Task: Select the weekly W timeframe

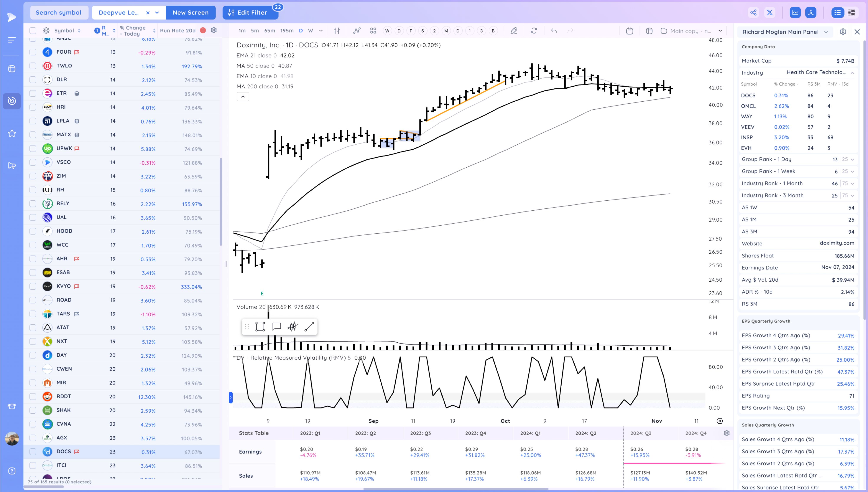Action: pyautogui.click(x=311, y=31)
